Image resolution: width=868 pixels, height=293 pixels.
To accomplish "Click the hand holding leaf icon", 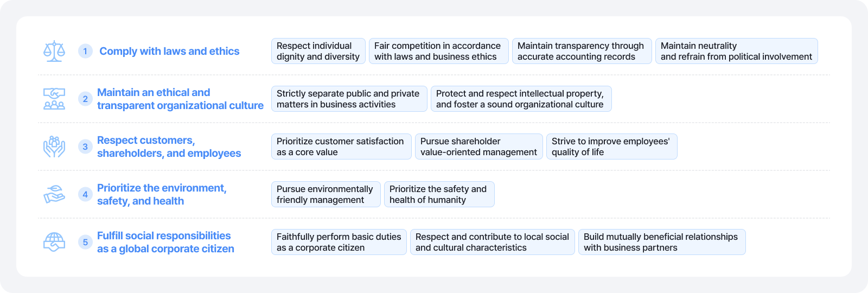I will pyautogui.click(x=54, y=194).
